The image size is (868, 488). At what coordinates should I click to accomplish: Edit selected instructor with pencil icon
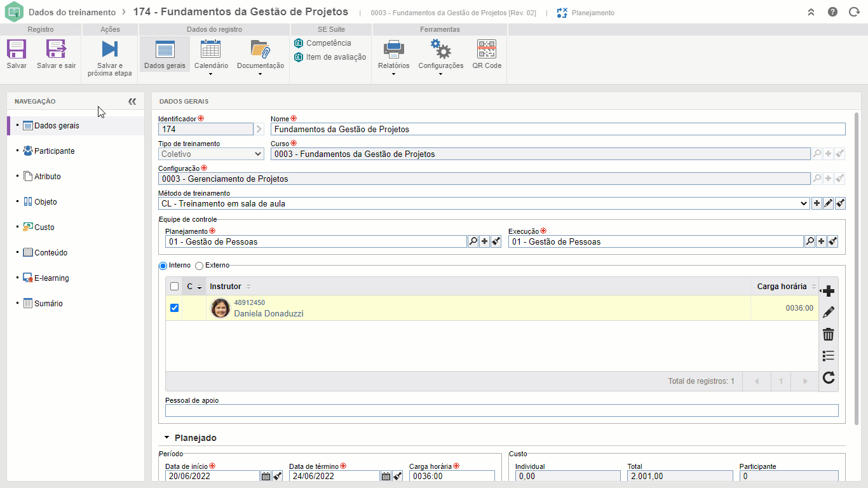click(828, 313)
